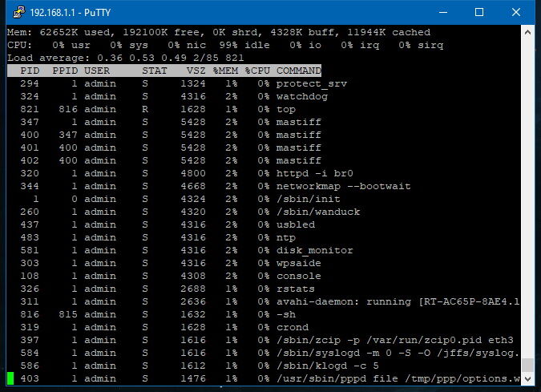The width and height of the screenshot is (541, 392).
Task: Click the /sbin/syslogd command line
Action: point(398,353)
